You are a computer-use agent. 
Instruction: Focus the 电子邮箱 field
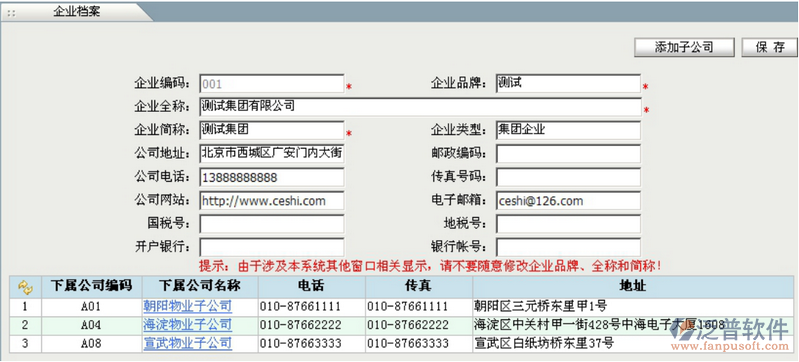click(568, 200)
